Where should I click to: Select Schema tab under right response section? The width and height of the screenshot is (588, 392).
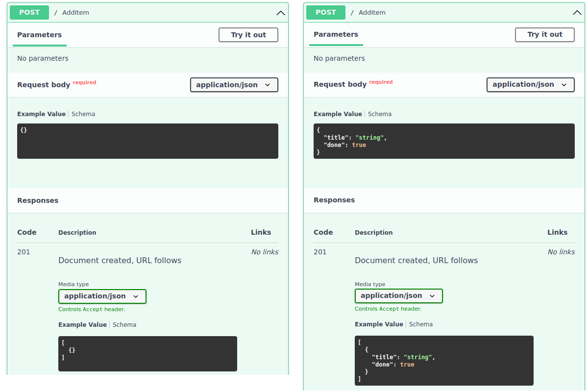[420, 324]
